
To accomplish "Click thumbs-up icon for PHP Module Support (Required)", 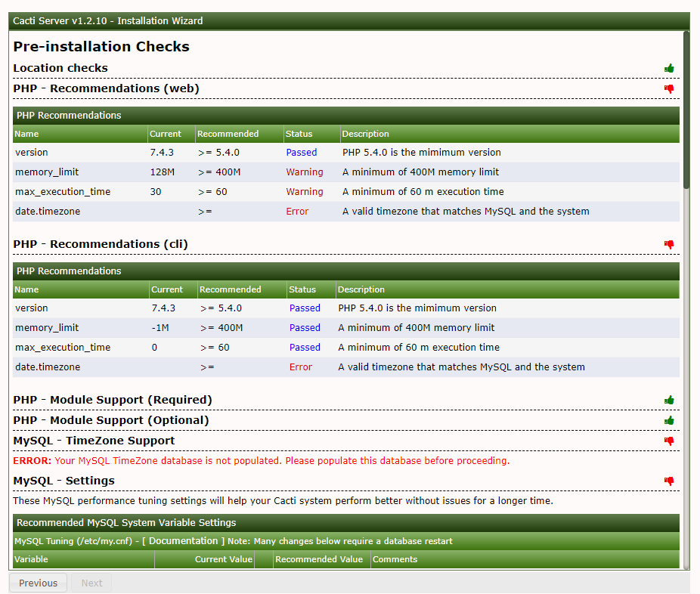I will [x=669, y=400].
